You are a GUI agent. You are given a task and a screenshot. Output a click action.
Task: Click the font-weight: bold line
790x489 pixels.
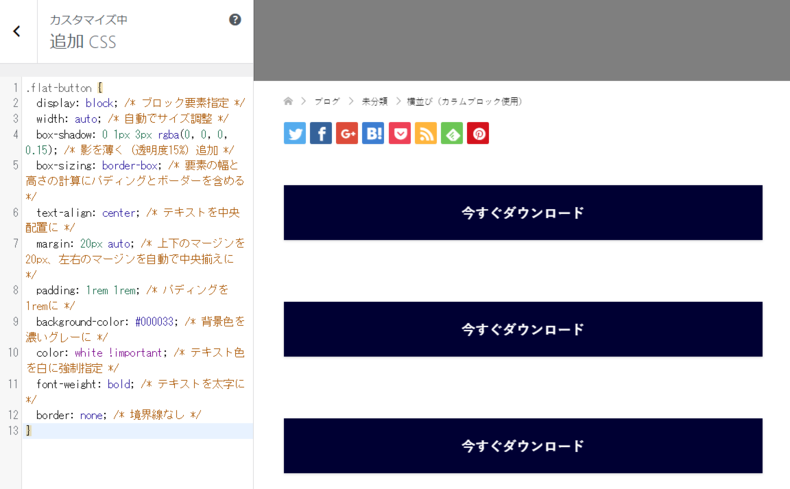click(x=137, y=391)
